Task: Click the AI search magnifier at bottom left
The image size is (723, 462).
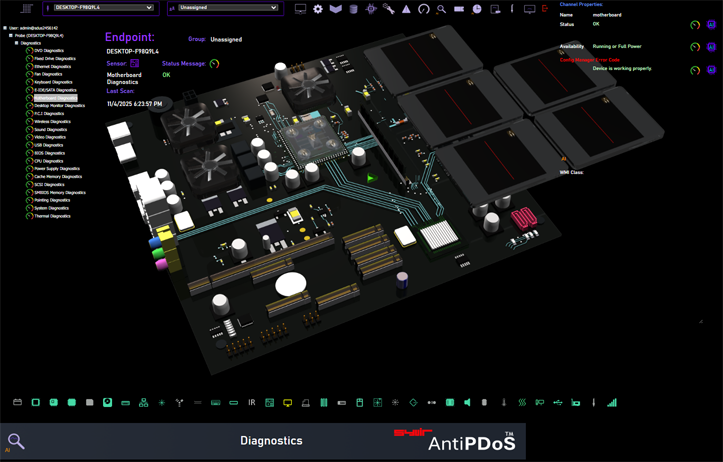Action: pyautogui.click(x=15, y=441)
